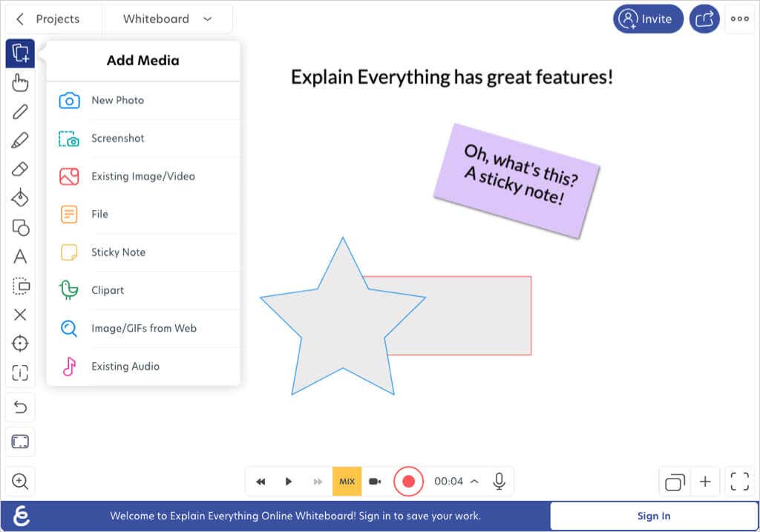This screenshot has height=532, width=760.
Task: Toggle the video camera recording
Action: [376, 482]
